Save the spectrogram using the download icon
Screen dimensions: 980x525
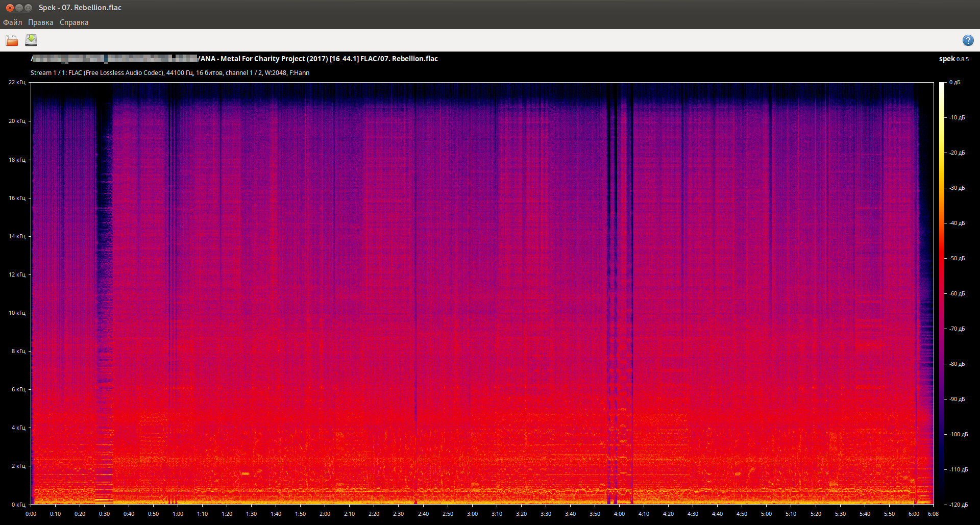pos(31,40)
